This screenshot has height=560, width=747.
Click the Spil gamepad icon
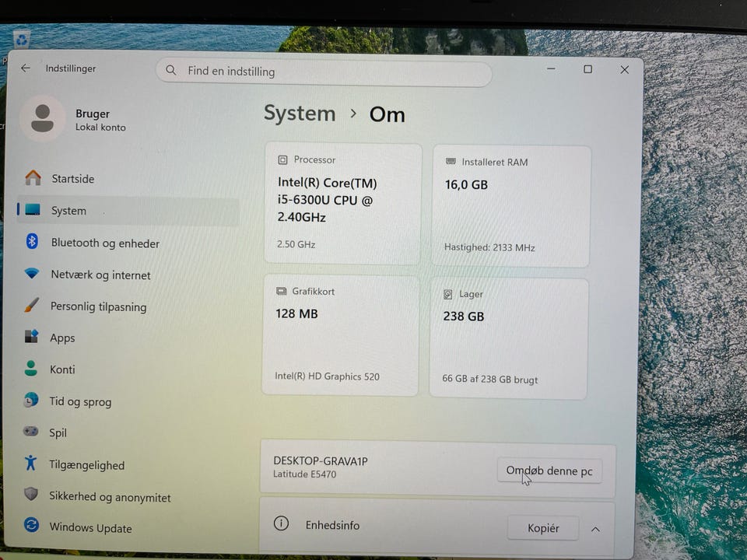pyautogui.click(x=31, y=432)
